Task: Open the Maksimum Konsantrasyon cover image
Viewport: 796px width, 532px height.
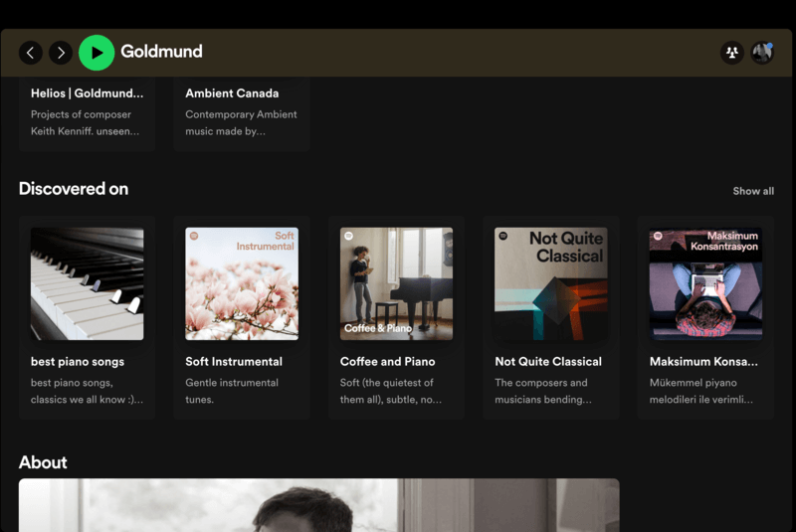Action: coord(705,283)
